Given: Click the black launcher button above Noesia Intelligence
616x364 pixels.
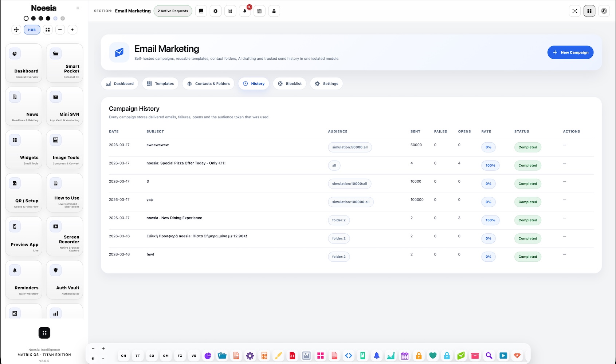Looking at the screenshot, I should (44, 333).
